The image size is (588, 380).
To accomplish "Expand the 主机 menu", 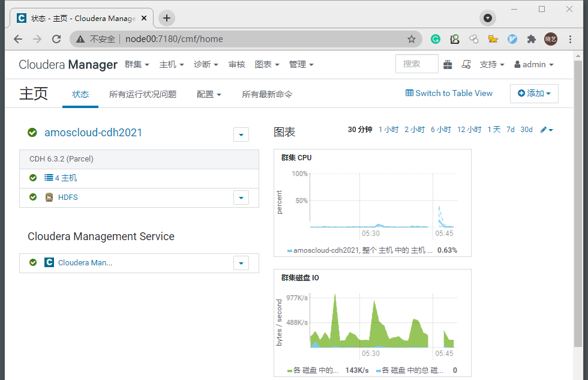I will [172, 64].
